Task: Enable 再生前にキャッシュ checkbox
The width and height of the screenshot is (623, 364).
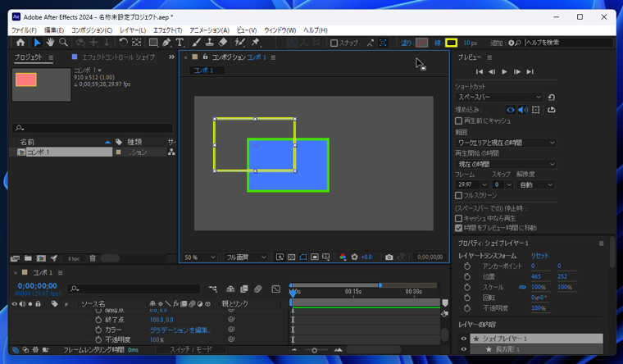Action: tap(459, 121)
